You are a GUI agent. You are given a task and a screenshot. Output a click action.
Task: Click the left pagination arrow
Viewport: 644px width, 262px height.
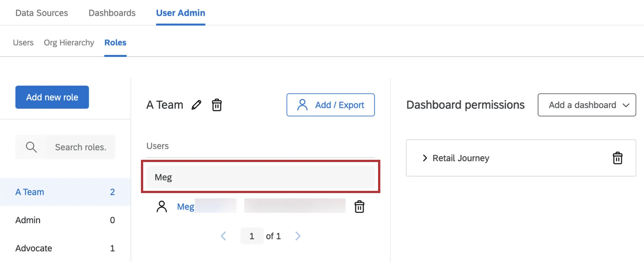coord(224,236)
